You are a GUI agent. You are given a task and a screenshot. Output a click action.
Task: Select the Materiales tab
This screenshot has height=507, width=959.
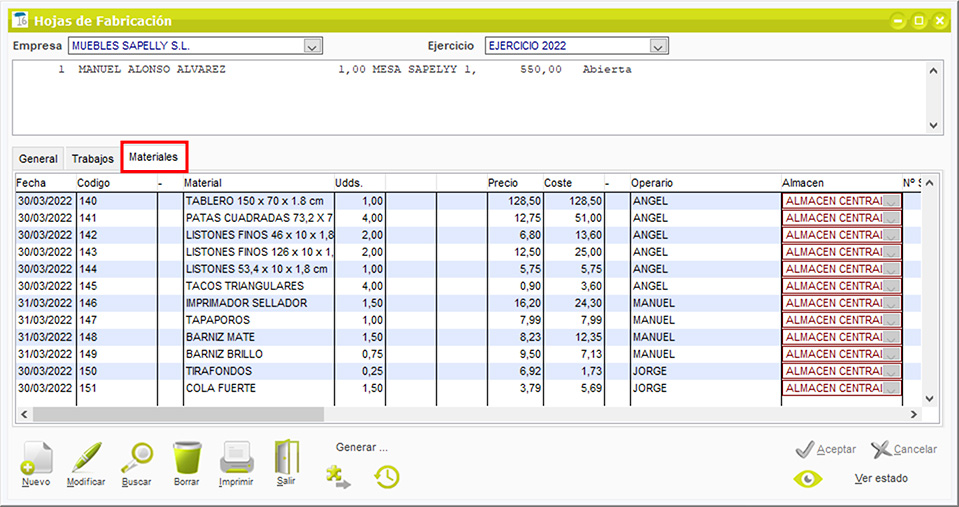154,157
